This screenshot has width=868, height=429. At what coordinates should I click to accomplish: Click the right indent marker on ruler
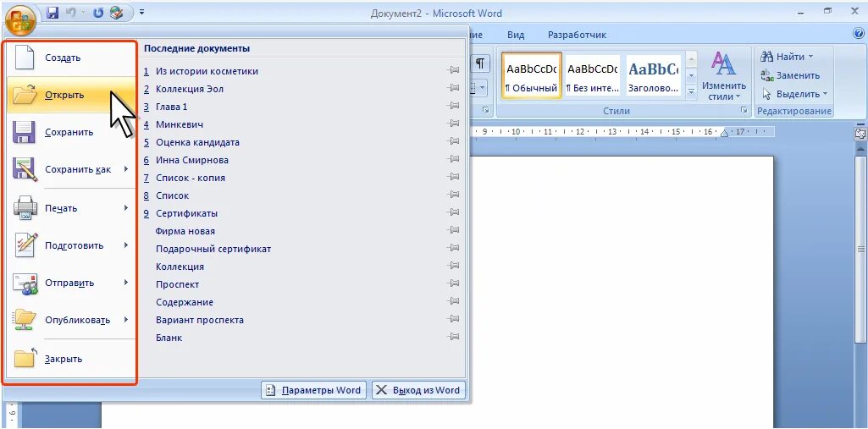pos(725,133)
